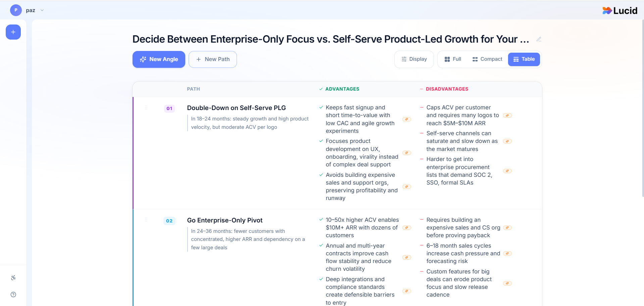
Task: Switch to Compact view mode
Action: pyautogui.click(x=487, y=59)
